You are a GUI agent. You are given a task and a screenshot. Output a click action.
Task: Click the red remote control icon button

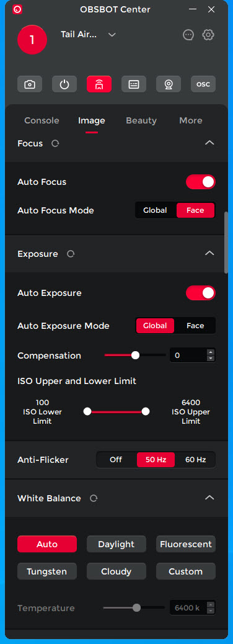pyautogui.click(x=99, y=84)
